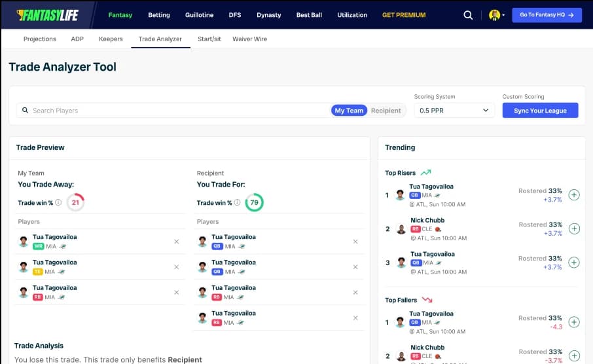Switch to the Projections tab
Image resolution: width=593 pixels, height=364 pixels.
point(40,39)
